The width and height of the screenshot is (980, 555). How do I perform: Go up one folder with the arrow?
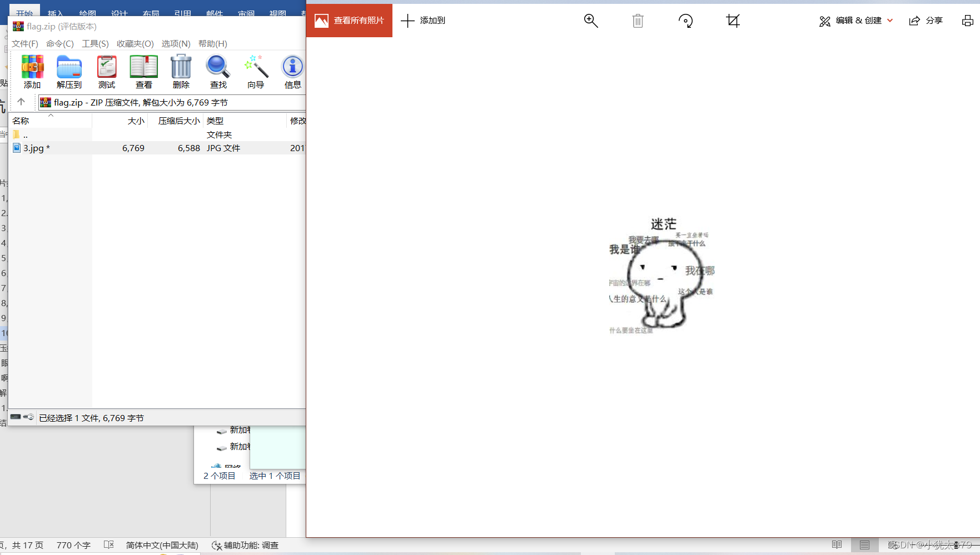21,102
